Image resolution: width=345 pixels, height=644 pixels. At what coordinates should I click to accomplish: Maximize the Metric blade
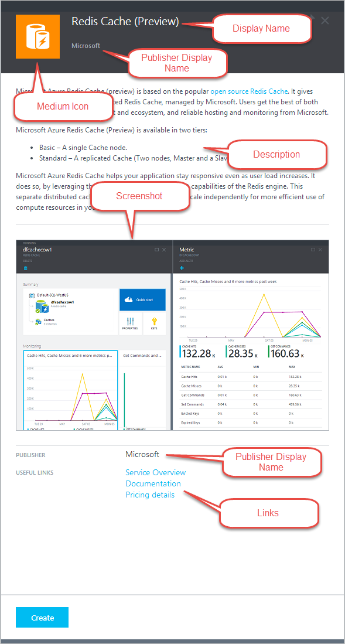click(313, 250)
